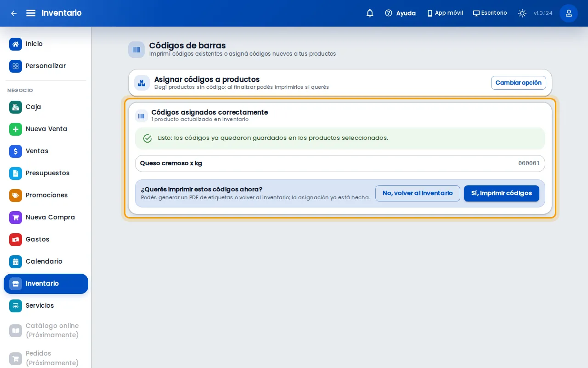Click the Ventas dollar icon

click(16, 151)
